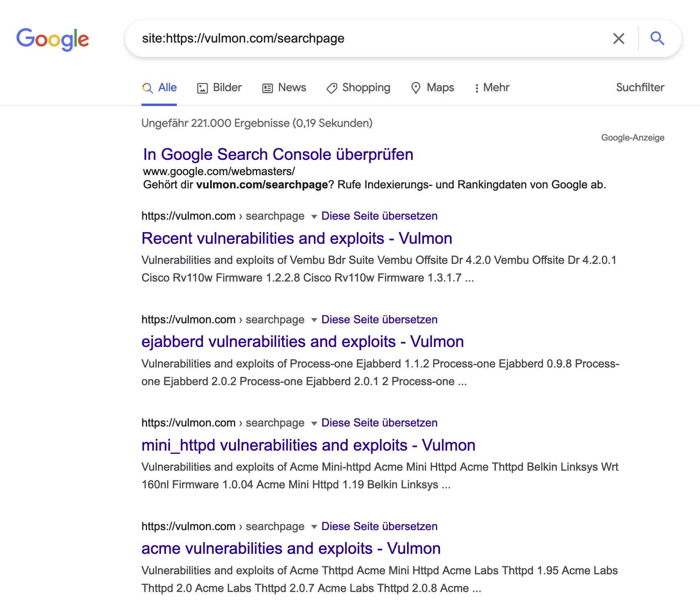Open the Maps results tab

(432, 88)
